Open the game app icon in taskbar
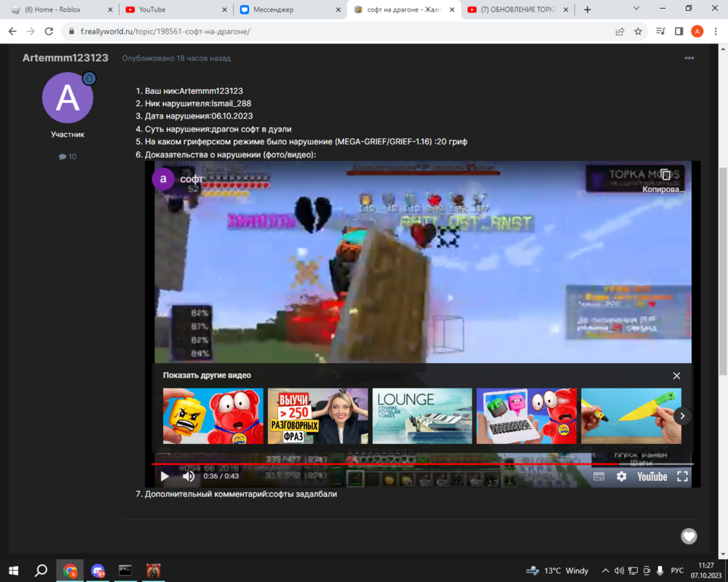Screen dimensions: 728x582 coord(153,570)
